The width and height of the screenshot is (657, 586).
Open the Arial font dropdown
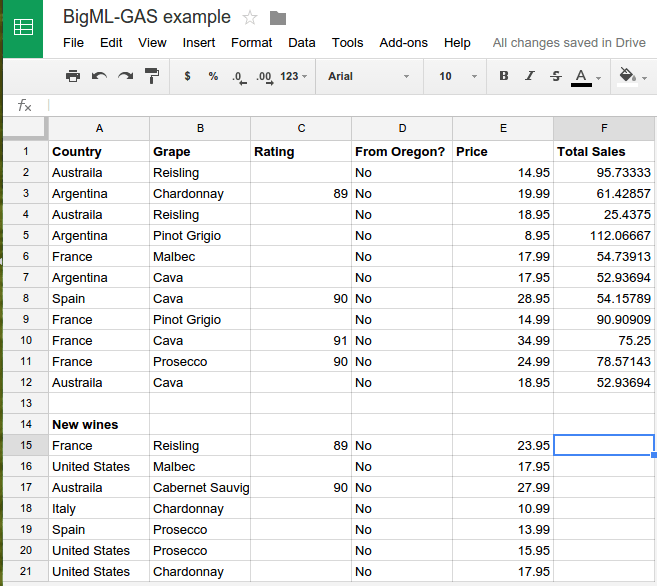368,76
